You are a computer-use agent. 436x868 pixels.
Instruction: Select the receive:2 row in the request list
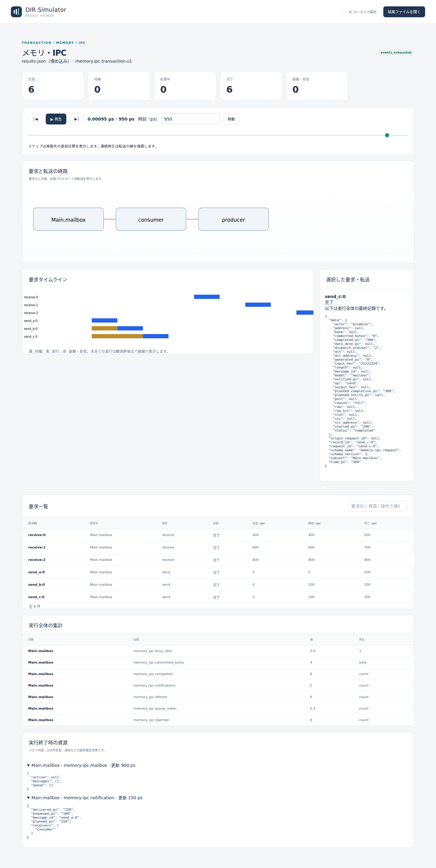click(218, 560)
